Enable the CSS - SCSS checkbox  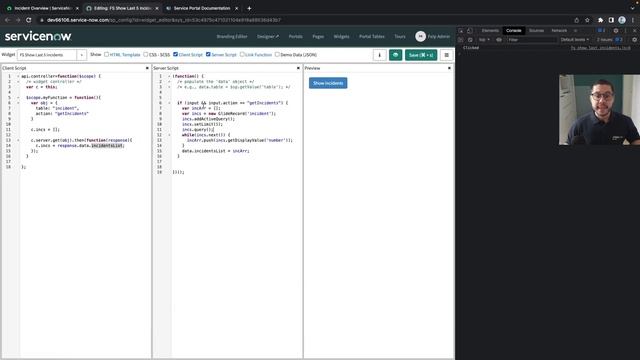point(146,54)
